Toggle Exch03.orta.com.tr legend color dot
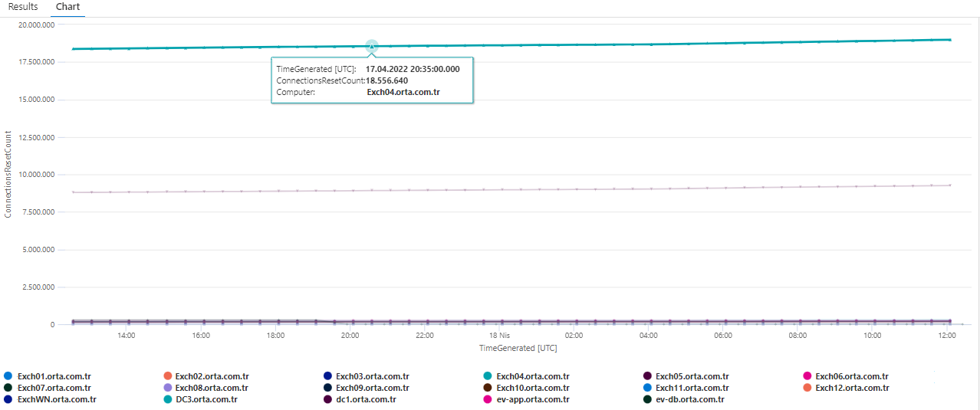Viewport: 980px width, 410px height. [x=328, y=376]
